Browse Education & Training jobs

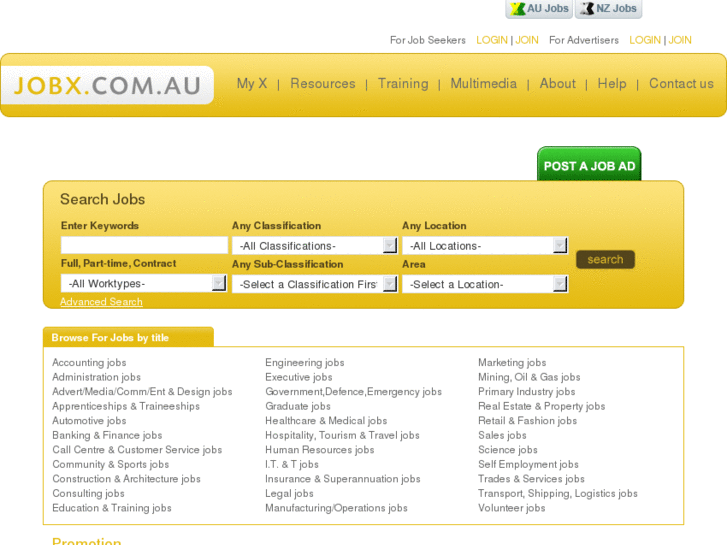point(112,508)
